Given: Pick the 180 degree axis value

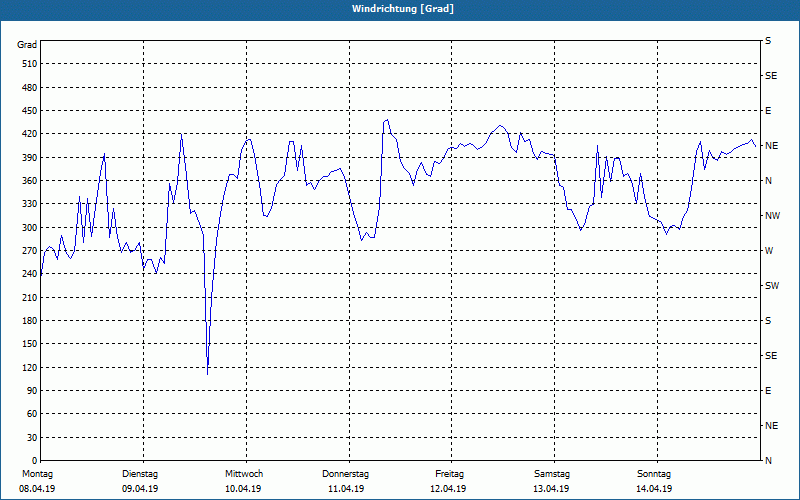Looking at the screenshot, I should tap(29, 321).
